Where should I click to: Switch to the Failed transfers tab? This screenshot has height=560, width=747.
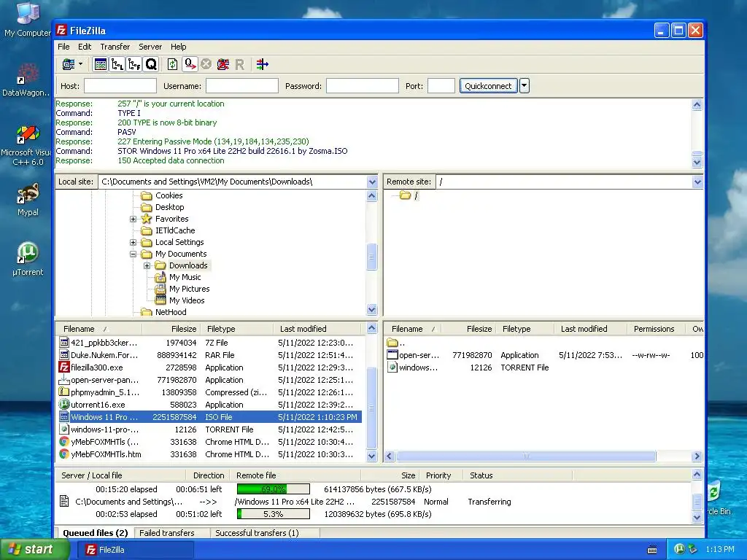pyautogui.click(x=167, y=533)
